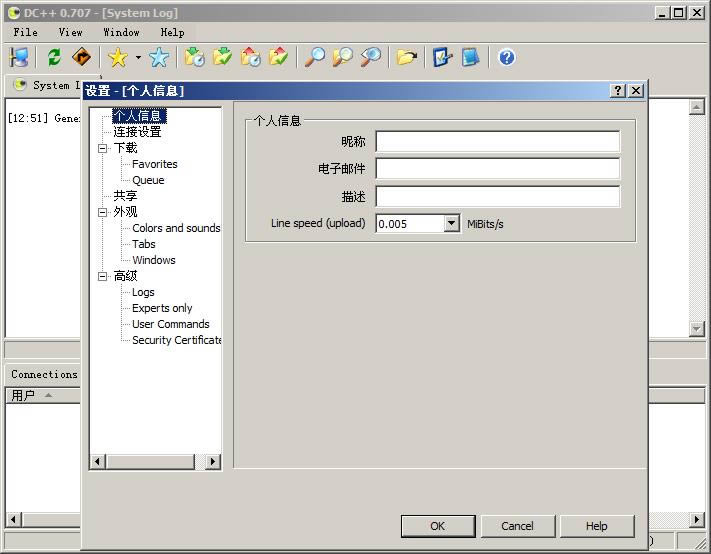711x554 pixels.
Task: Click OK to save settings
Action: [x=438, y=526]
